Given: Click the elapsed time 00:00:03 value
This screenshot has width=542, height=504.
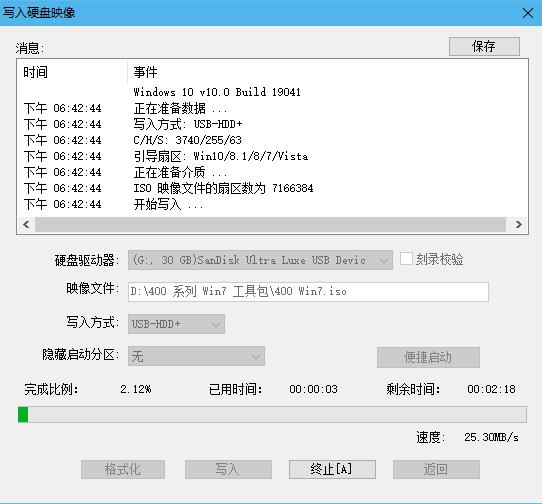Looking at the screenshot, I should pyautogui.click(x=314, y=389).
